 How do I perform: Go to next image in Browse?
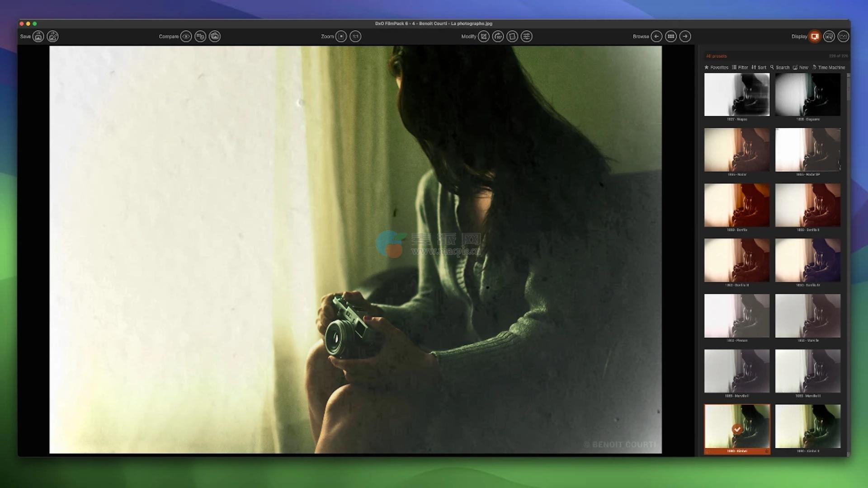[x=685, y=37]
